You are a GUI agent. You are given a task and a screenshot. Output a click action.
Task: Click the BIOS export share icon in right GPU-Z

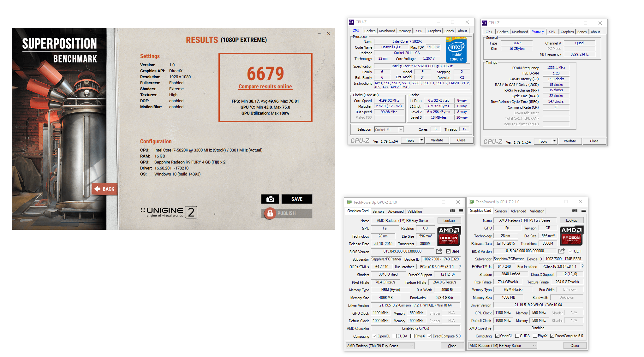tap(562, 251)
